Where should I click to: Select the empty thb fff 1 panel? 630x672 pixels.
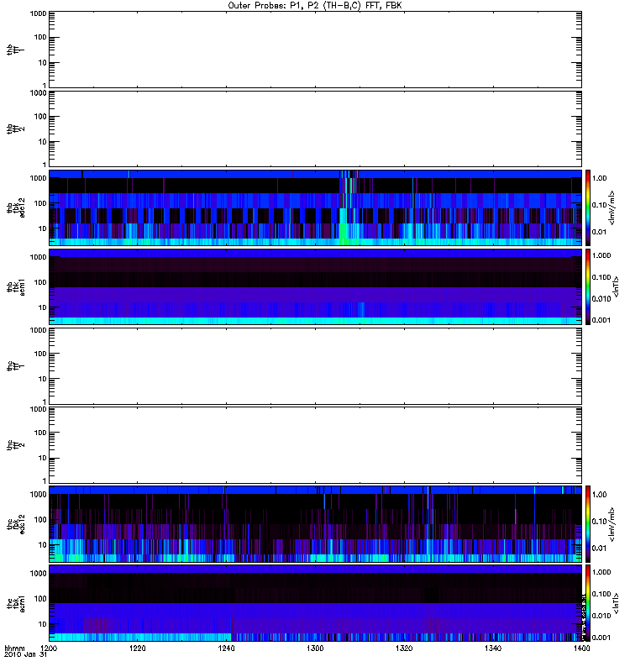click(315, 50)
